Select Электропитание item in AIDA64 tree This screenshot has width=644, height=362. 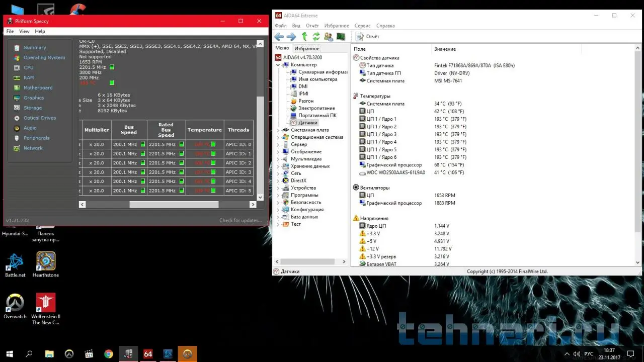pyautogui.click(x=316, y=108)
